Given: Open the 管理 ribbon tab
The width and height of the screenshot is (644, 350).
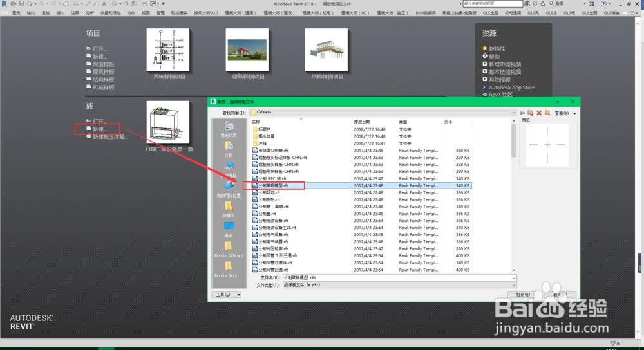Looking at the screenshot, I should pos(160,13).
